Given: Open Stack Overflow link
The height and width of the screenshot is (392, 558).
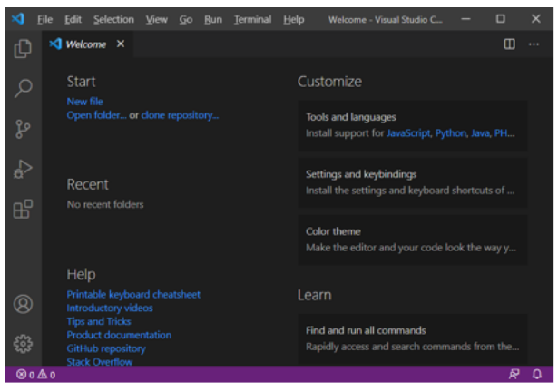Looking at the screenshot, I should click(x=100, y=362).
